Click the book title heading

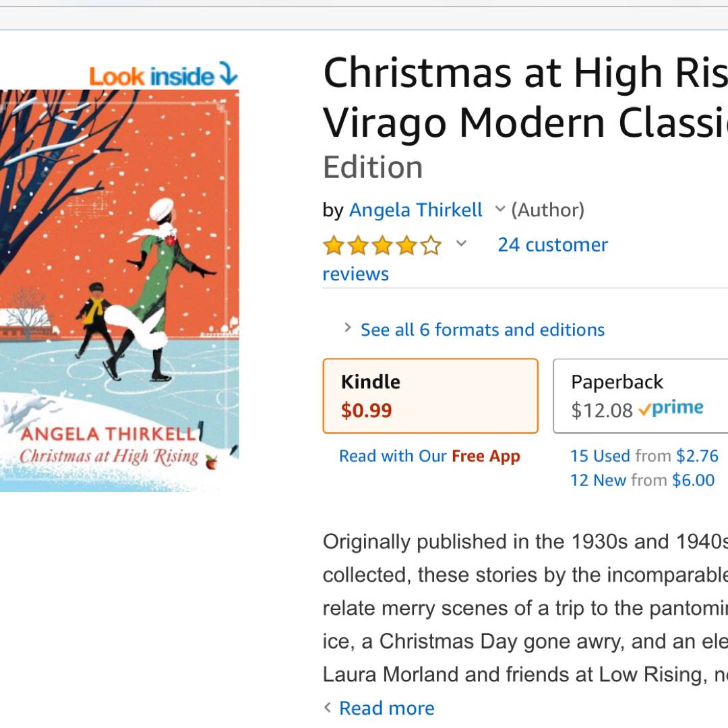point(524,98)
